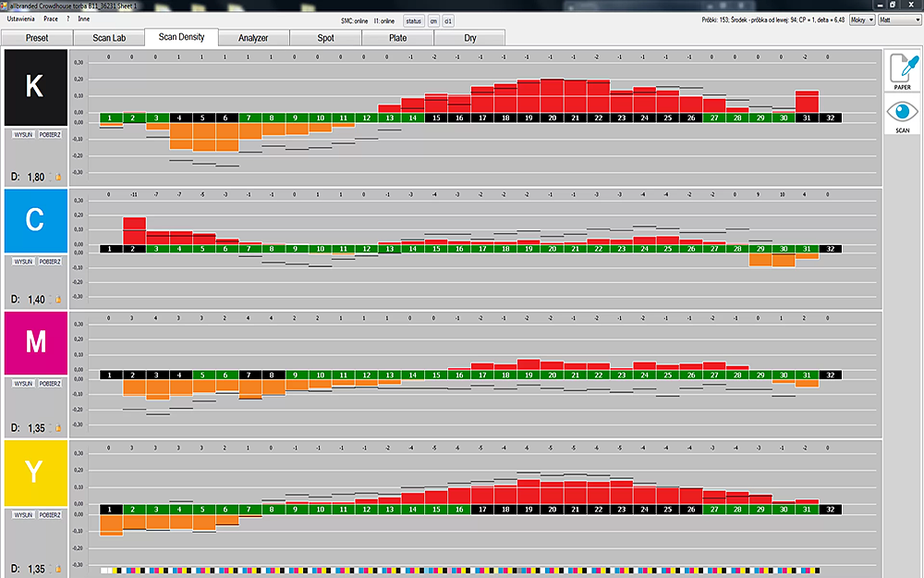The width and height of the screenshot is (924, 578).
Task: Adjust the yellow density stepper
Action: click(x=50, y=569)
